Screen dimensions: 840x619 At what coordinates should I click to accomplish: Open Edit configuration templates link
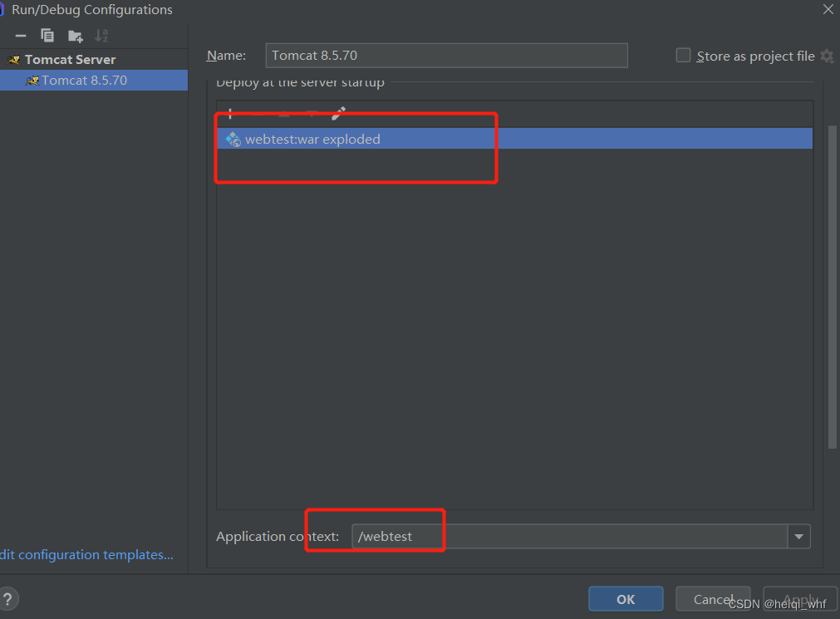click(86, 555)
